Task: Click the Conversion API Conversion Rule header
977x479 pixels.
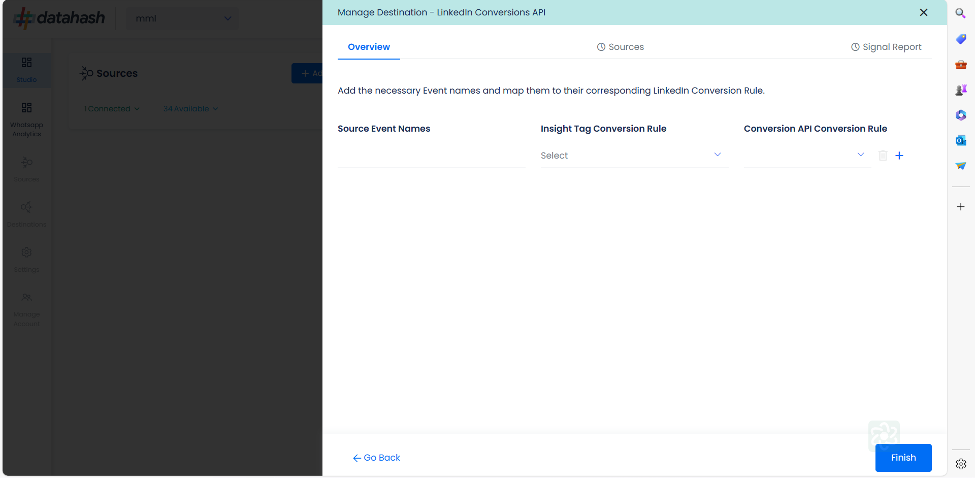Action: click(x=815, y=129)
